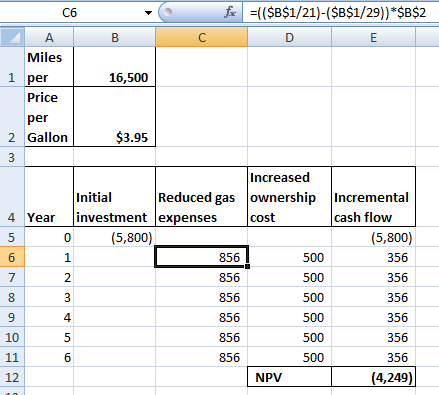Select row 4 header
The width and height of the screenshot is (439, 395).
pos(12,197)
